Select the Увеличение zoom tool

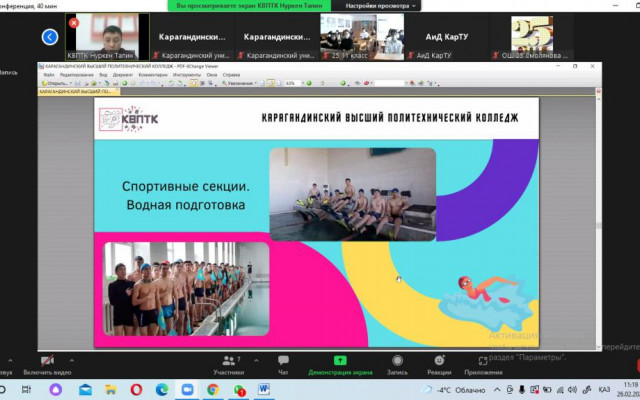(240, 83)
